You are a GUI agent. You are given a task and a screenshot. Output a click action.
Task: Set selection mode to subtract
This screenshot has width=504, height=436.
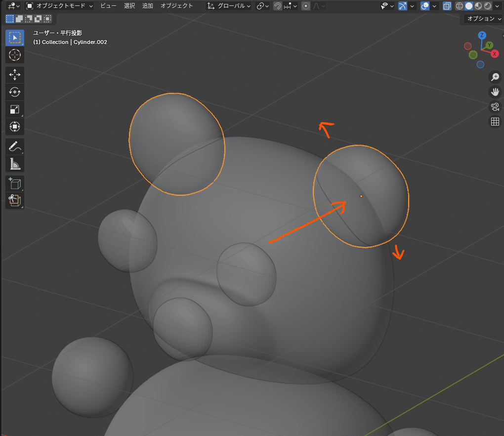(29, 19)
